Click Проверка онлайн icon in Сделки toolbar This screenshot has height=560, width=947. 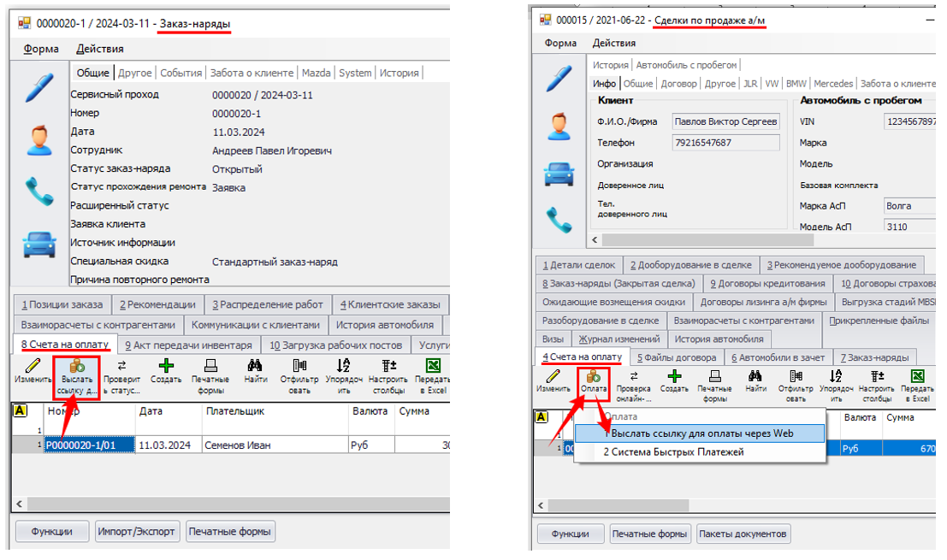(x=634, y=381)
